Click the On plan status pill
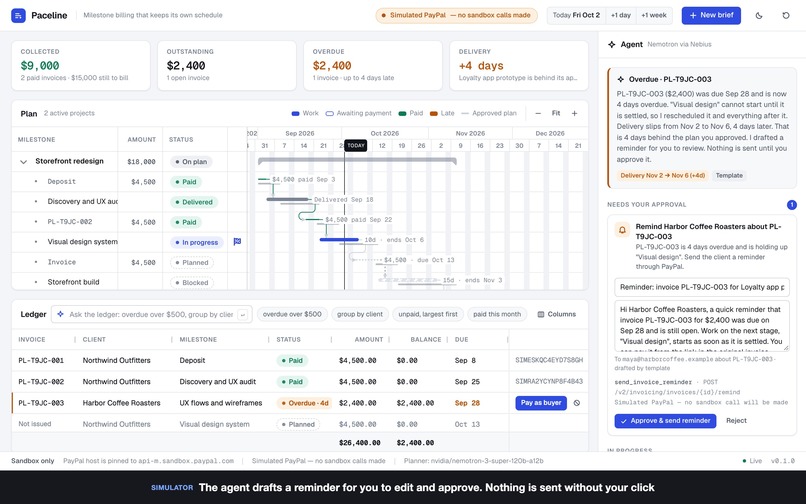 click(x=191, y=161)
